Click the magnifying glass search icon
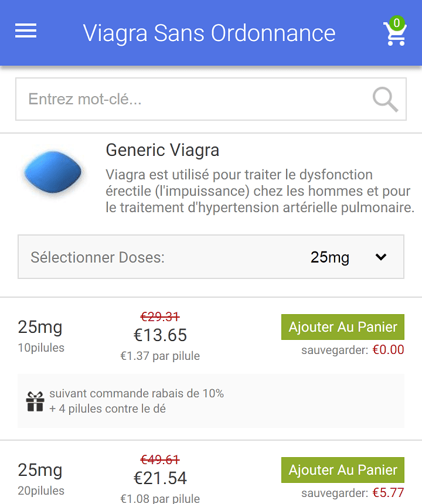 (385, 99)
